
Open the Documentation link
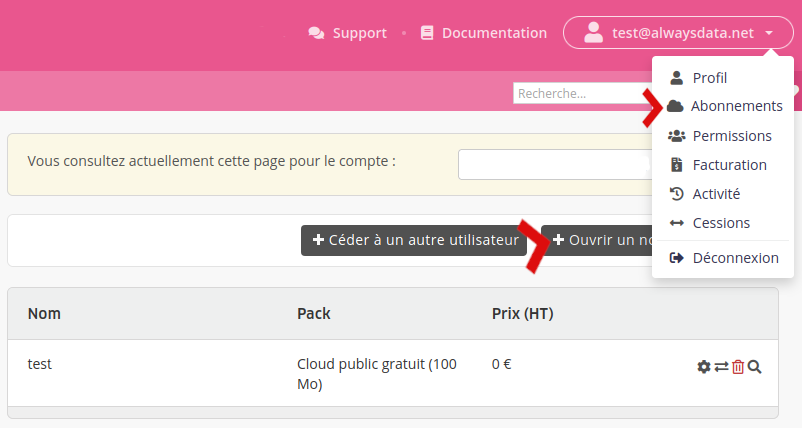click(x=483, y=33)
